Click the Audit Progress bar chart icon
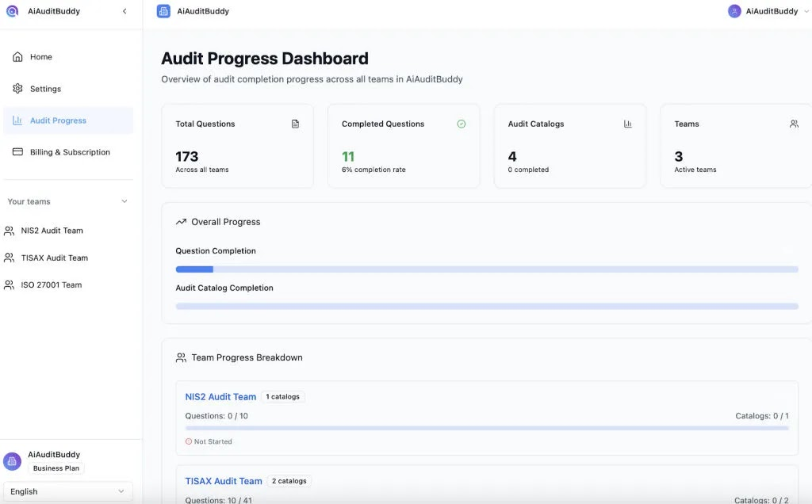Image resolution: width=812 pixels, height=504 pixels. click(x=17, y=120)
